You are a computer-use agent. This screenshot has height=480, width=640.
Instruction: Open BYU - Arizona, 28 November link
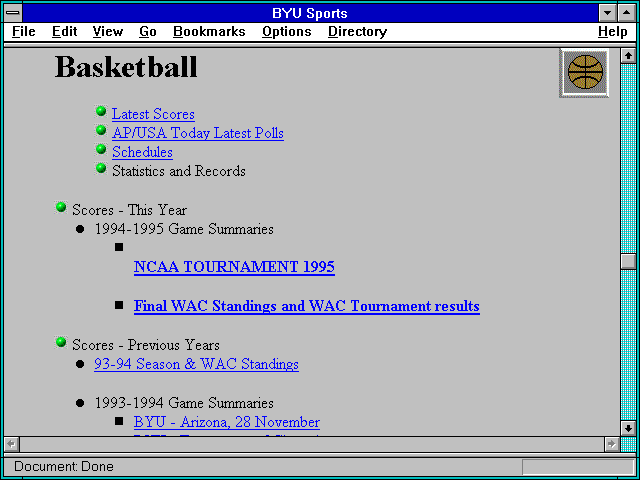(x=227, y=422)
